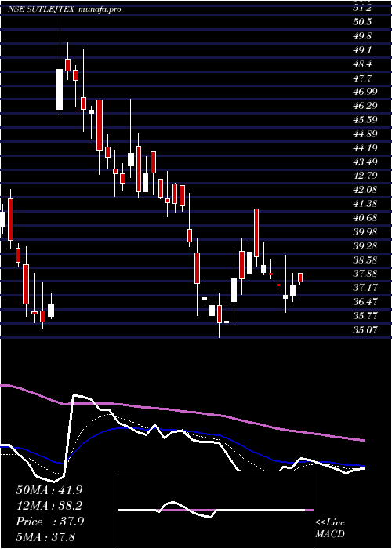Image resolution: width=392 pixels, height=549 pixels.
Task: Select the 39.28 price axis label
Action: point(365,245)
